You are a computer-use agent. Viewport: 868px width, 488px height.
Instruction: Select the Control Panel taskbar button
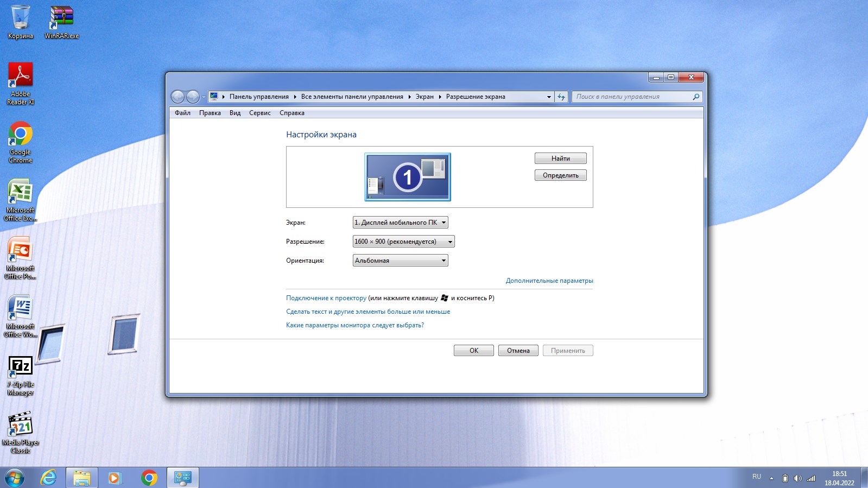tap(183, 478)
